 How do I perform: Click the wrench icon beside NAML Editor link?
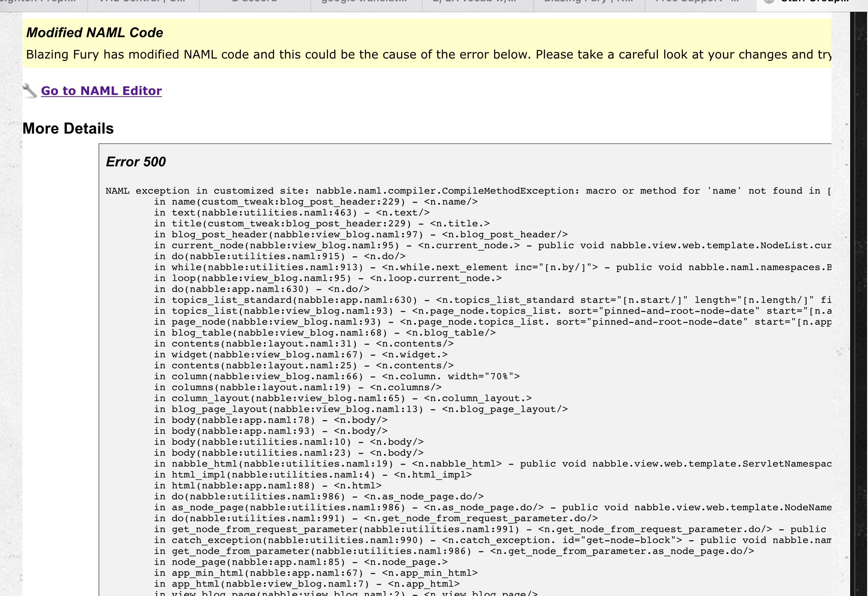30,91
